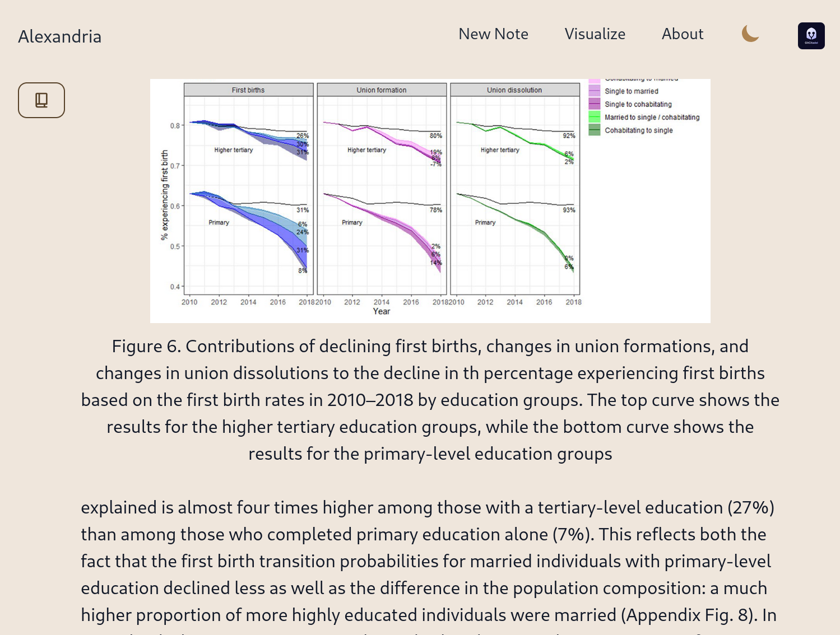Click the Union dissolution panel header
The image size is (840, 635).
514,90
